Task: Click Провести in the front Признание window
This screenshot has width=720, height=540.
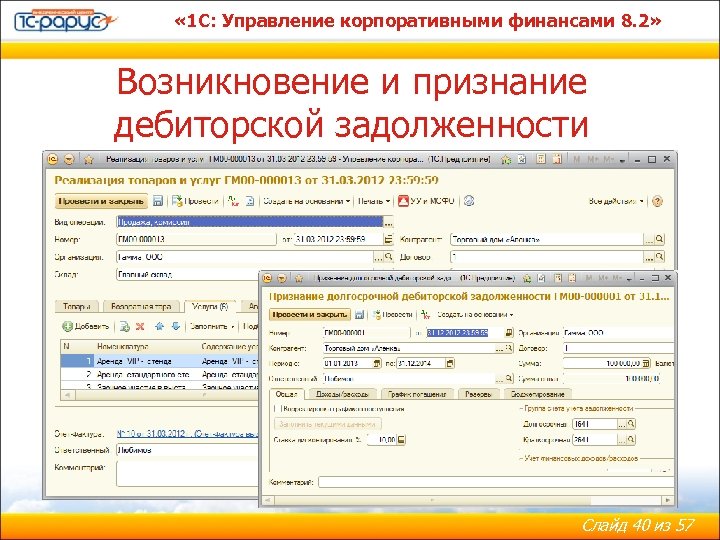Action: [393, 315]
